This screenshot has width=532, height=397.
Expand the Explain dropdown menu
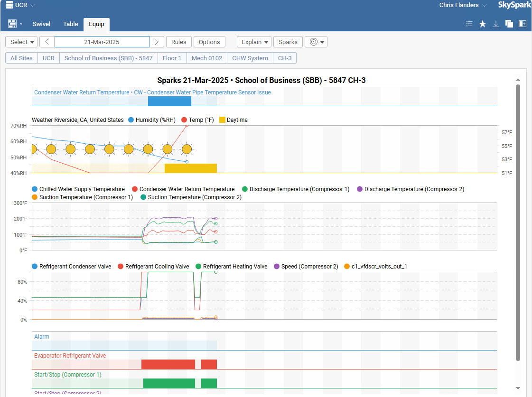[254, 42]
